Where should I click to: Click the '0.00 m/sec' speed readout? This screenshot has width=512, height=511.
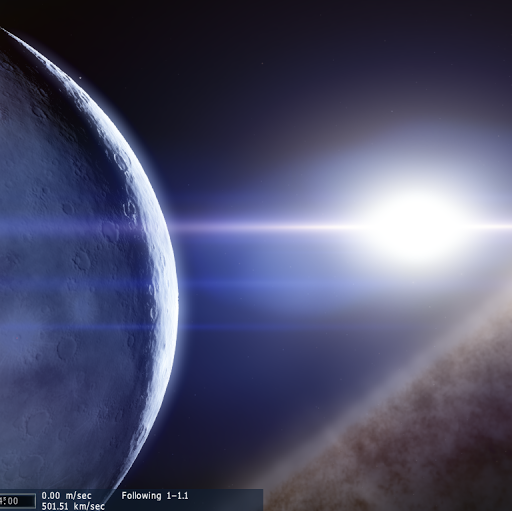pyautogui.click(x=66, y=496)
